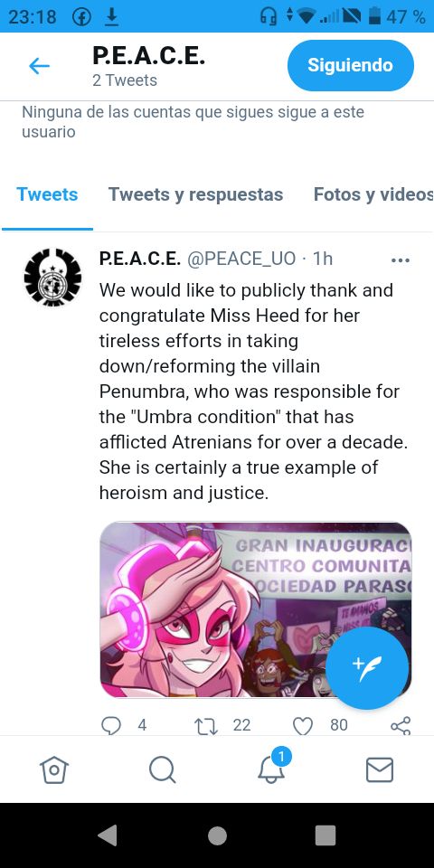Tap the reply speech bubble icon
Viewport: 434px width, 868px height.
111,725
